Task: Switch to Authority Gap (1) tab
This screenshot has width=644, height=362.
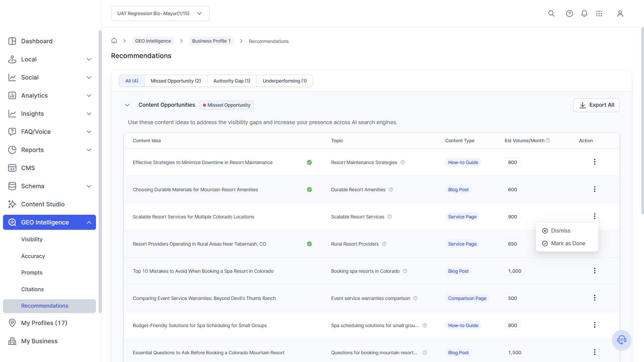Action: pos(232,81)
